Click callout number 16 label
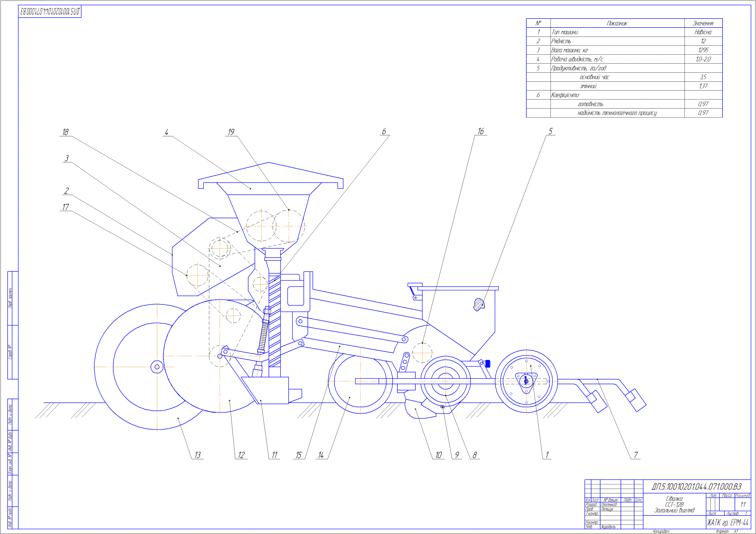This screenshot has width=756, height=534. pos(481,131)
